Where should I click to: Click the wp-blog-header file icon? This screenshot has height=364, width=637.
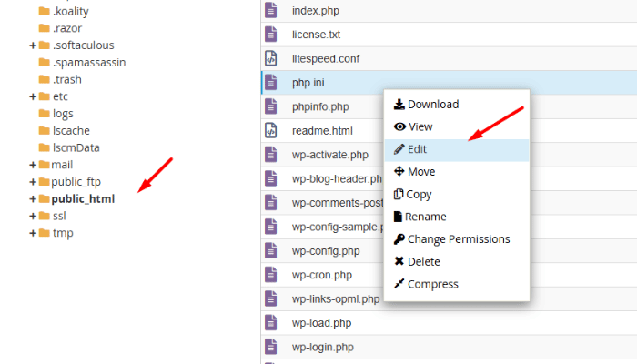270,178
